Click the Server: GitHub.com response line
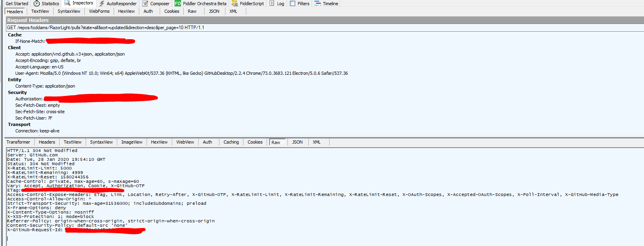Screen dimensions: 644x246 click(x=32, y=155)
